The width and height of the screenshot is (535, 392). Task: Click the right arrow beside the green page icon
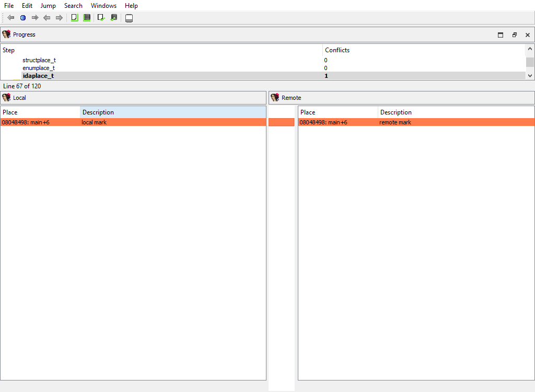(59, 18)
